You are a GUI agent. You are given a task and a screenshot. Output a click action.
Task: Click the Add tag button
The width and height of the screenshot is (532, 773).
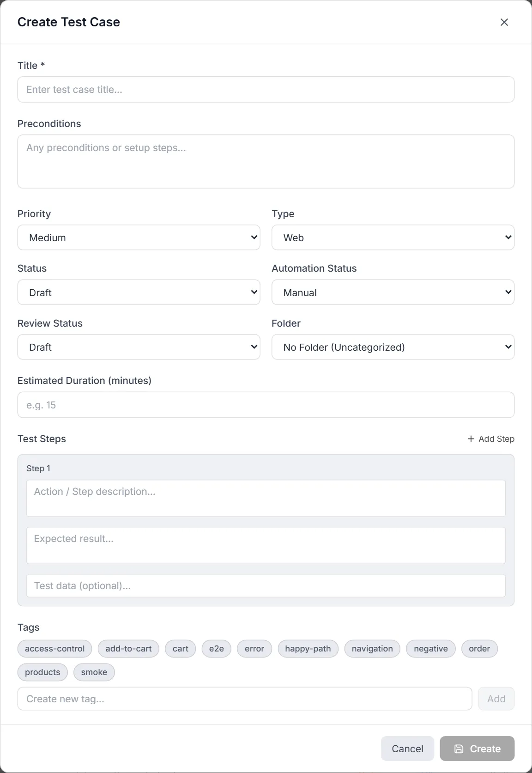click(x=496, y=699)
